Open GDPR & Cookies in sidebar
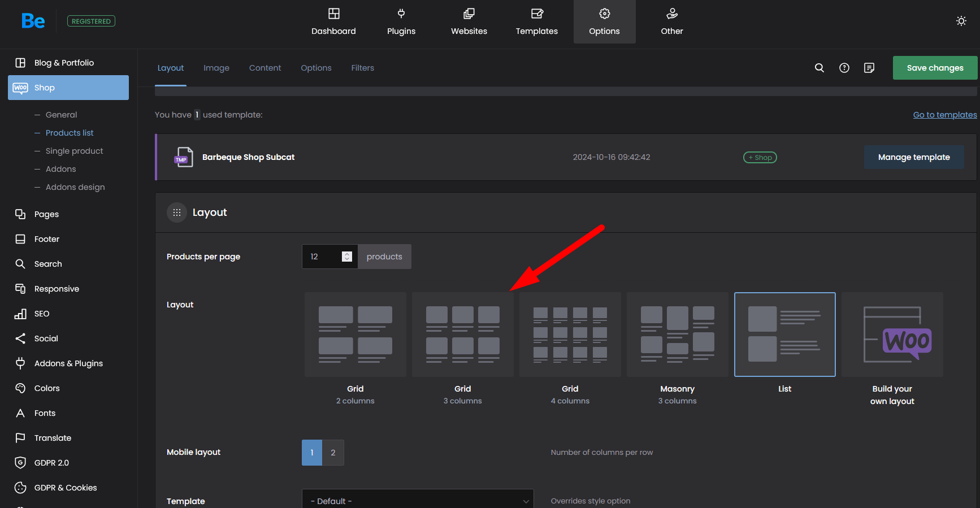 click(68, 488)
